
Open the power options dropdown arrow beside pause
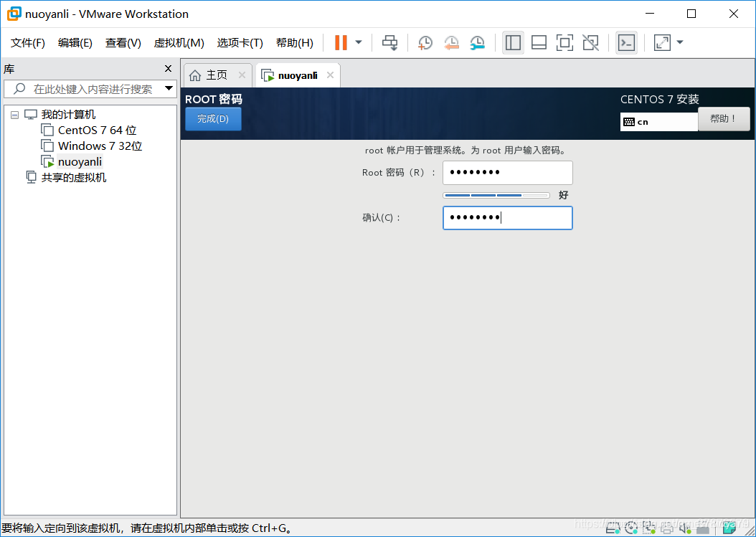tap(359, 42)
